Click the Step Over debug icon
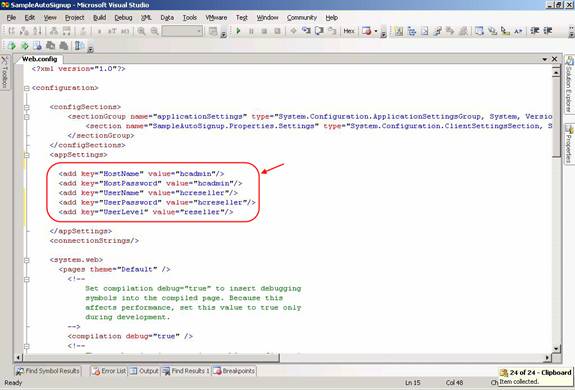This screenshot has height=390, width=575. (x=319, y=31)
